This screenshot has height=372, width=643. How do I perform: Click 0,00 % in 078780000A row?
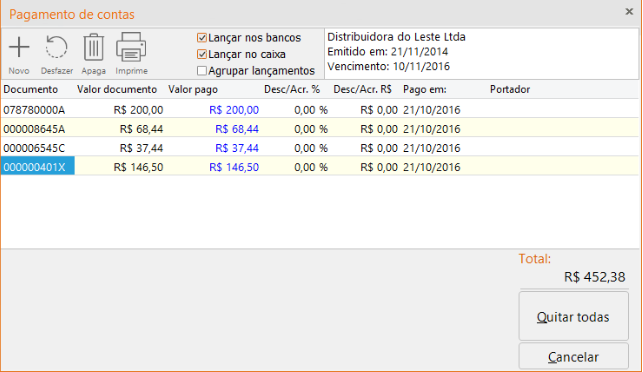[x=311, y=110]
